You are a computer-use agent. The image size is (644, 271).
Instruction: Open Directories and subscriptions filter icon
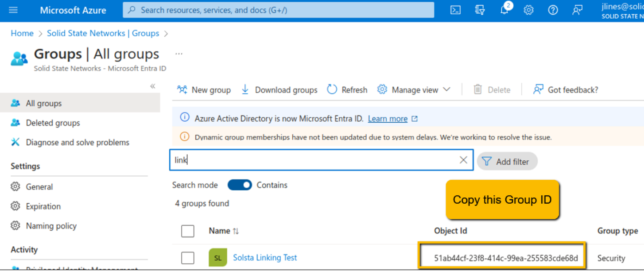(x=480, y=10)
